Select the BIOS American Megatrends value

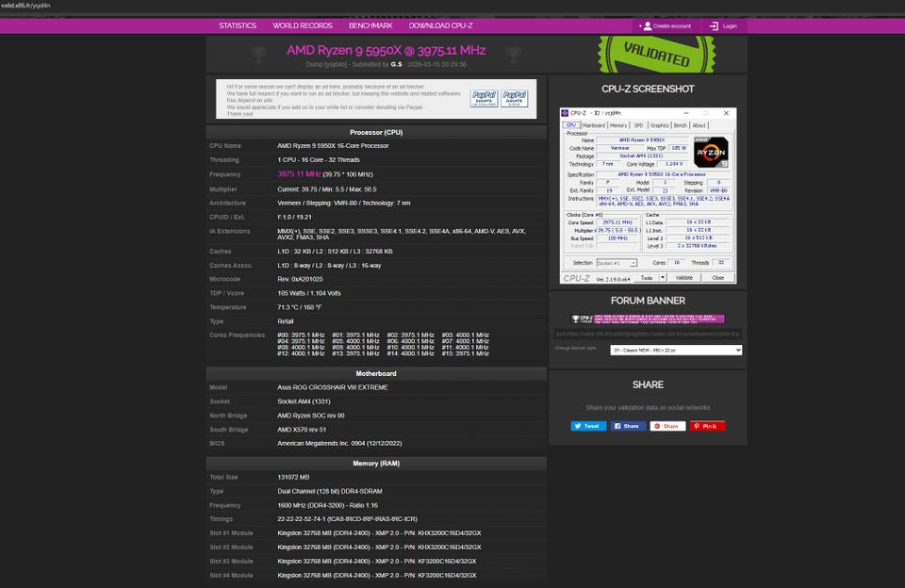pos(339,444)
